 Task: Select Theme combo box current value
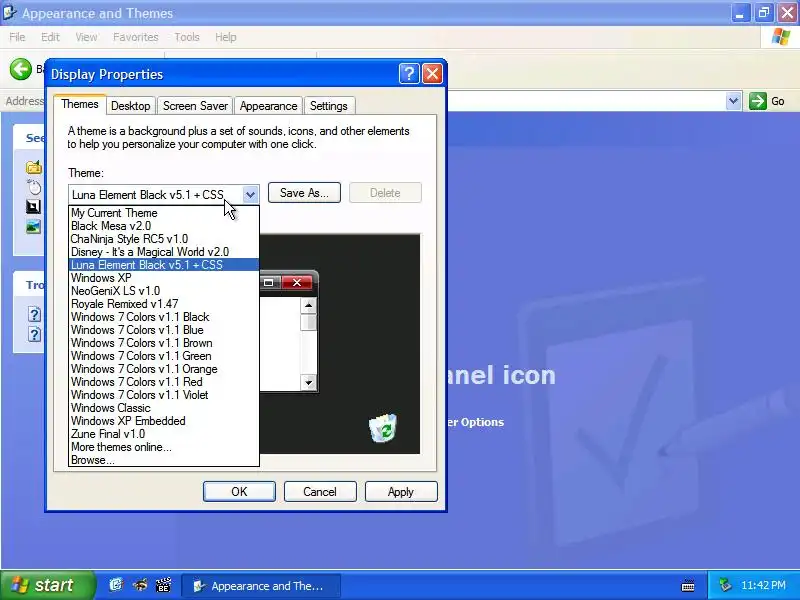click(156, 194)
